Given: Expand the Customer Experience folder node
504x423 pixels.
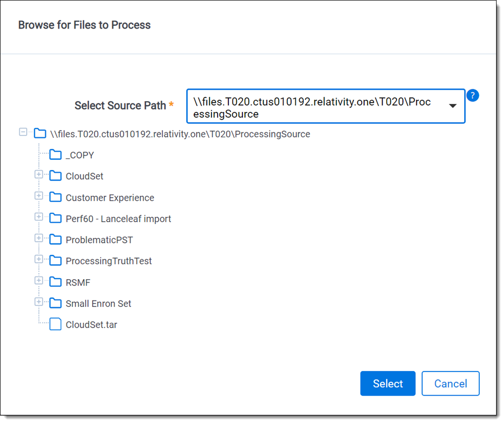Looking at the screenshot, I should (39, 195).
